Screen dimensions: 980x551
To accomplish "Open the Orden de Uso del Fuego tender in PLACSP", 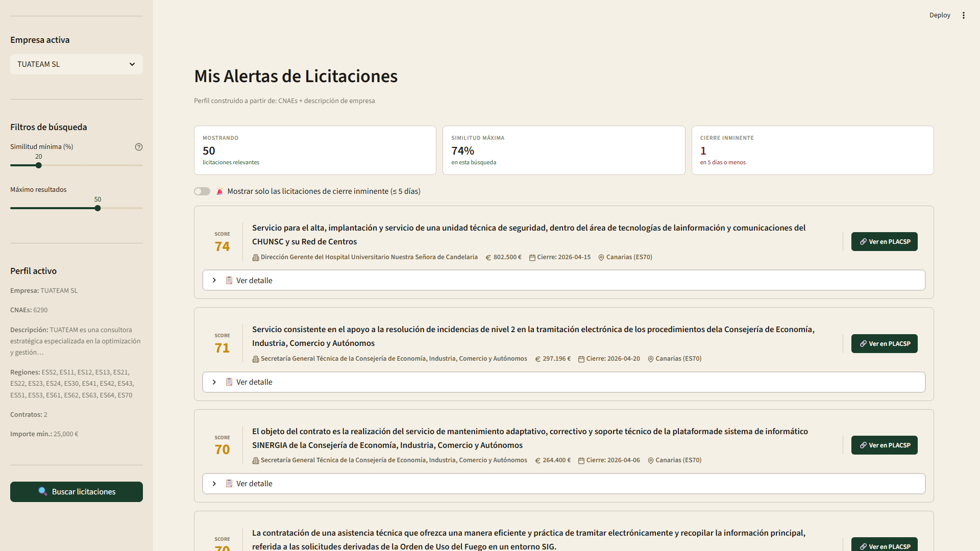I will coord(884,545).
